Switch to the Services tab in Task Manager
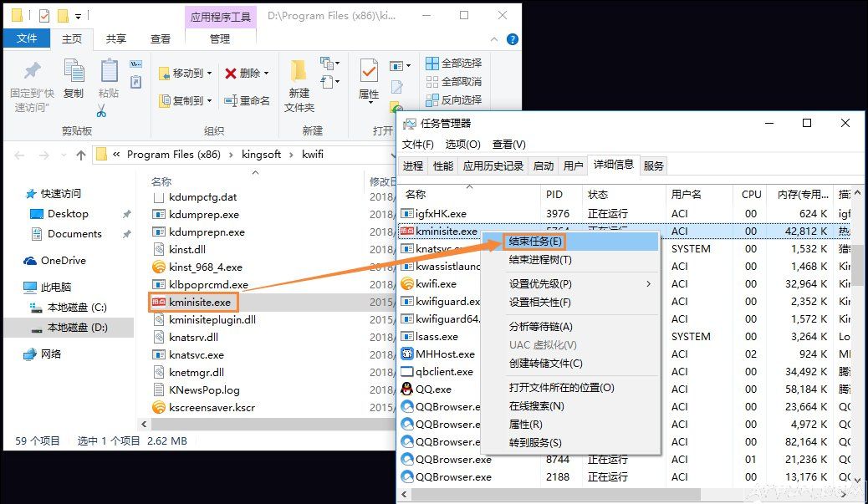 [653, 166]
